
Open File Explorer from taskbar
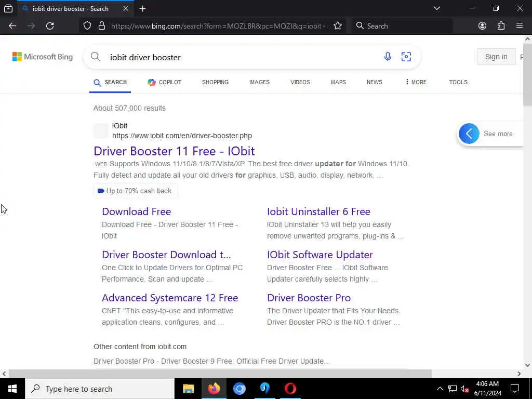click(188, 389)
